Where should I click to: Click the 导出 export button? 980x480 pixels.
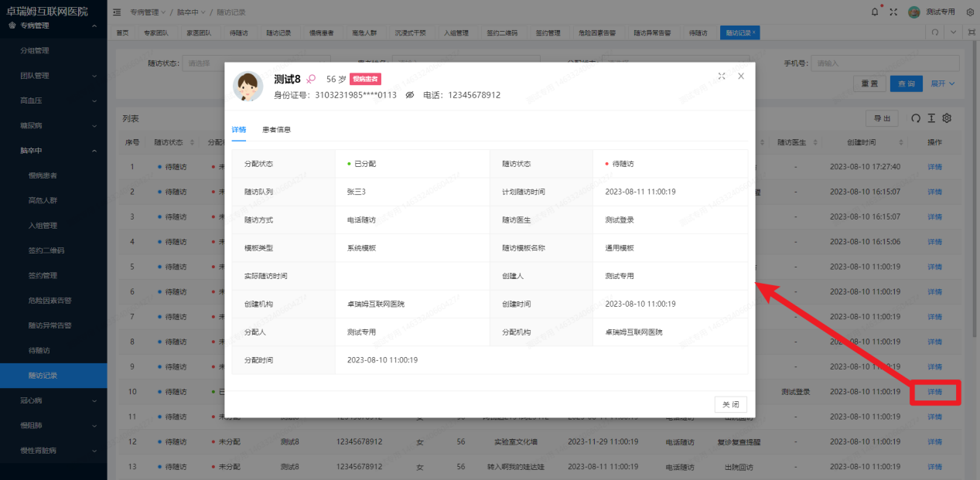click(882, 118)
